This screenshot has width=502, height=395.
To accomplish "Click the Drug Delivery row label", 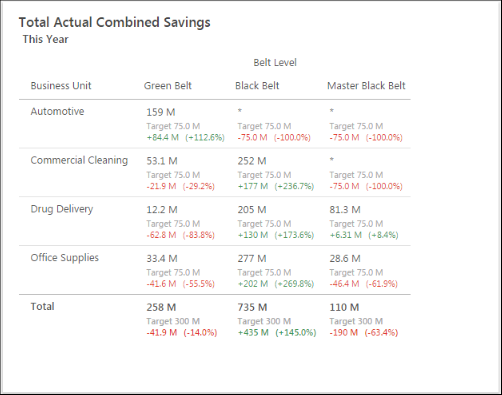I will 62,209.
